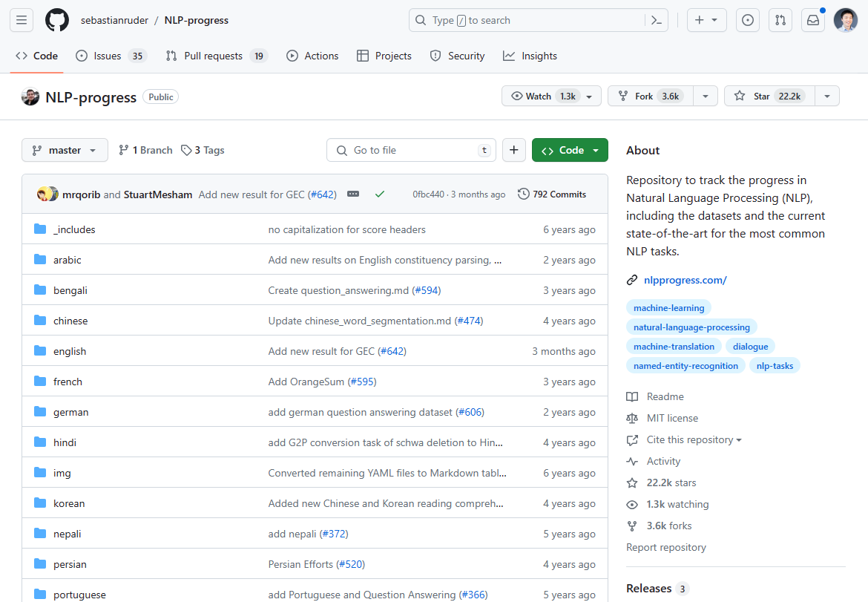Click the Add OrangeSum commit message
The width and height of the screenshot is (868, 602).
click(x=306, y=382)
